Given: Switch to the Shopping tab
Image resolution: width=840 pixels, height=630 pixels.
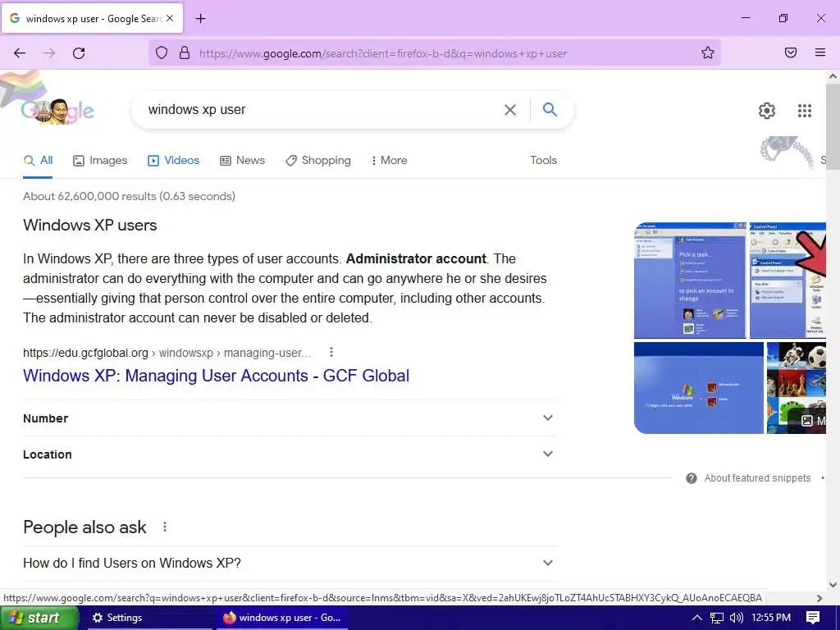Looking at the screenshot, I should (x=318, y=160).
